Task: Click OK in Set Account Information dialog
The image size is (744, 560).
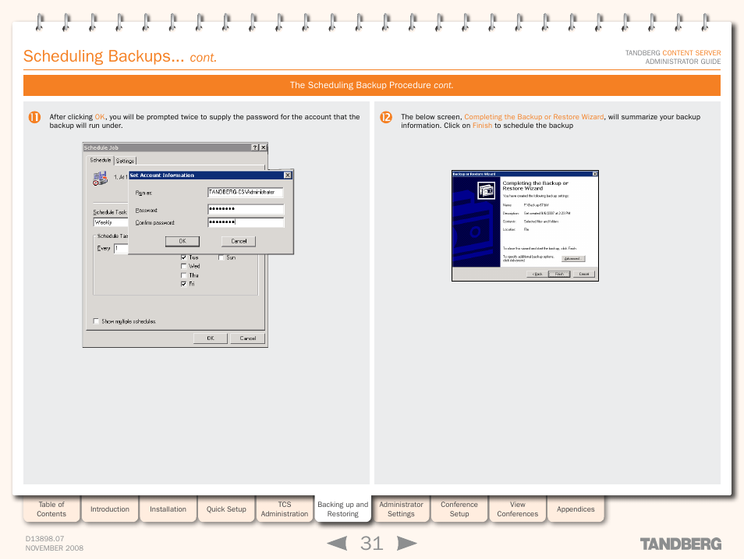Action: coord(182,242)
